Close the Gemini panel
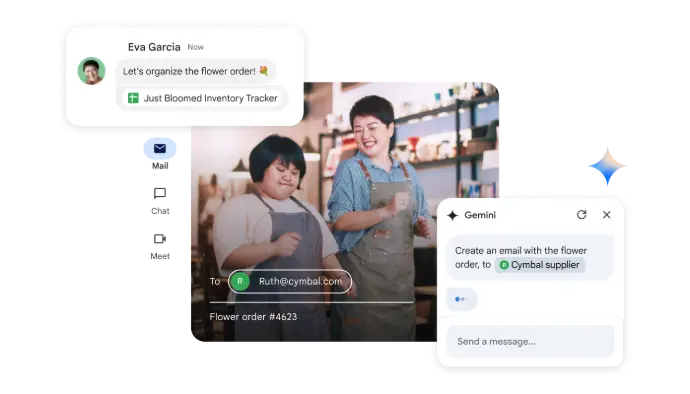Screen dimensions: 690x394 (606, 214)
